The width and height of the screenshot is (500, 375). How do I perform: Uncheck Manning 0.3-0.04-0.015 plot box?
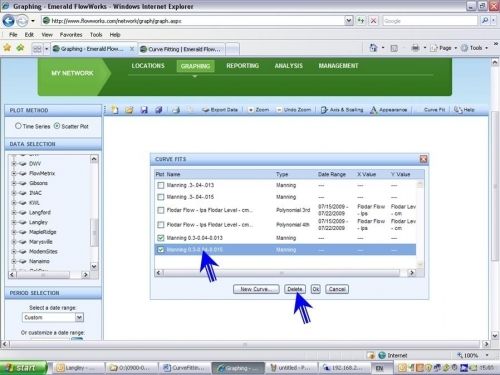pyautogui.click(x=161, y=250)
